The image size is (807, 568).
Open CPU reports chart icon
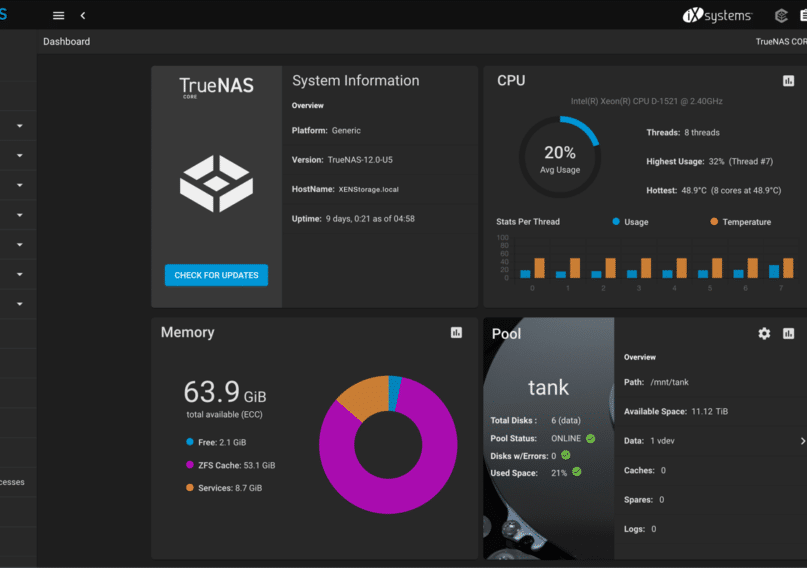pos(788,81)
